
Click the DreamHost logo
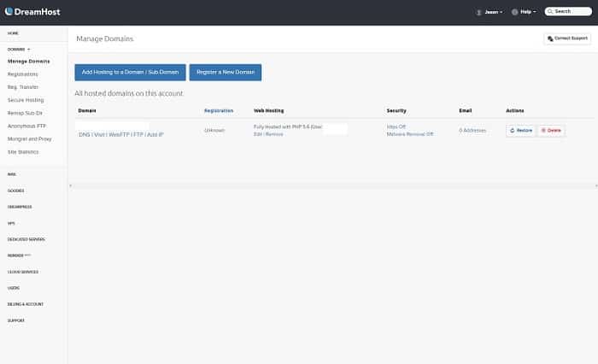click(x=32, y=12)
